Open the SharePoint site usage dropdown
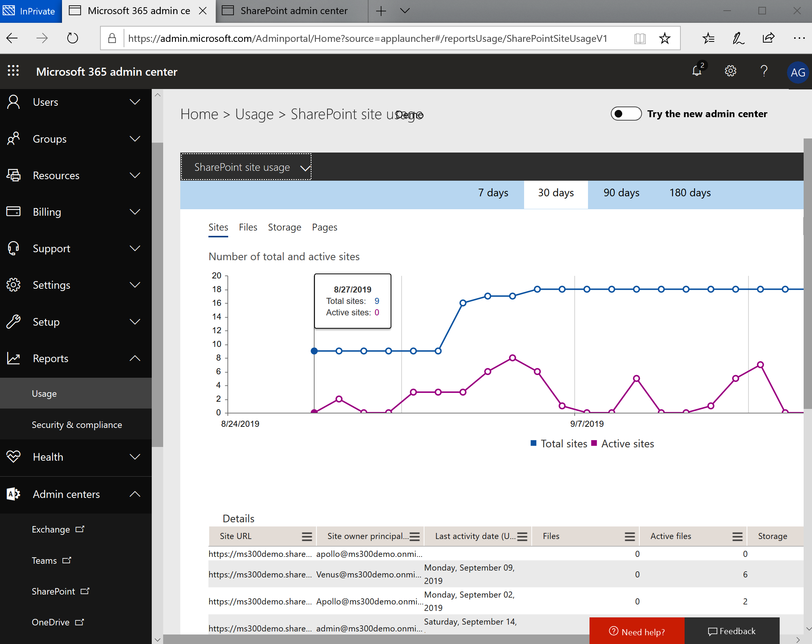The height and width of the screenshot is (644, 812). pyautogui.click(x=246, y=167)
